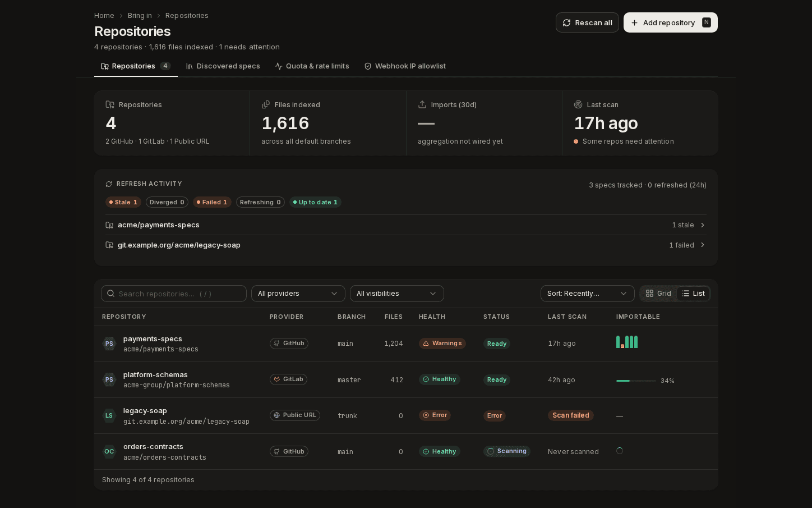The height and width of the screenshot is (508, 812).
Task: Click the Add repository button
Action: pyautogui.click(x=670, y=22)
